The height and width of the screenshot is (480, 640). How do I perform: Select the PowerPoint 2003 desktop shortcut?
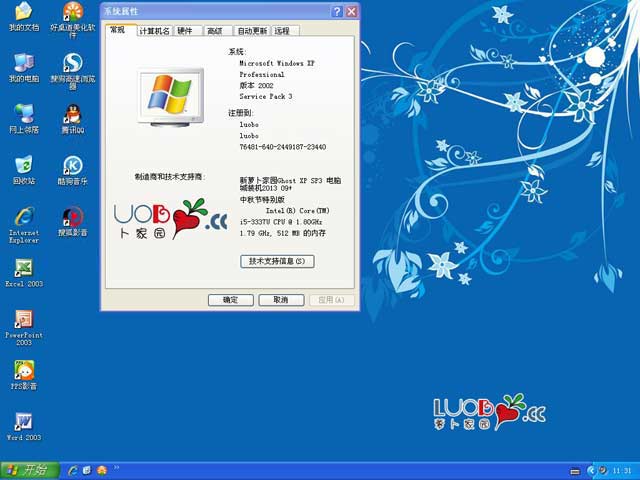tap(24, 328)
